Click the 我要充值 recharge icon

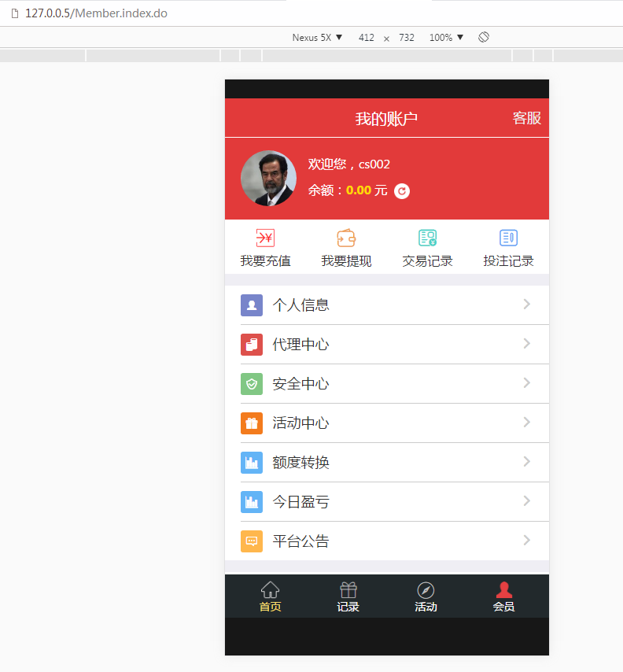tap(265, 238)
